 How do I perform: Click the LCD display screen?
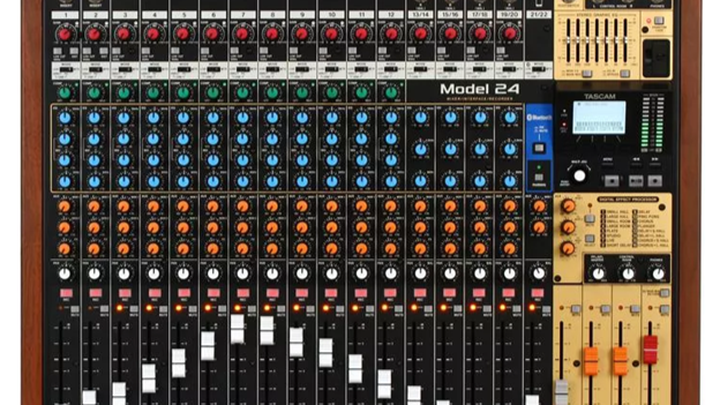(600, 118)
